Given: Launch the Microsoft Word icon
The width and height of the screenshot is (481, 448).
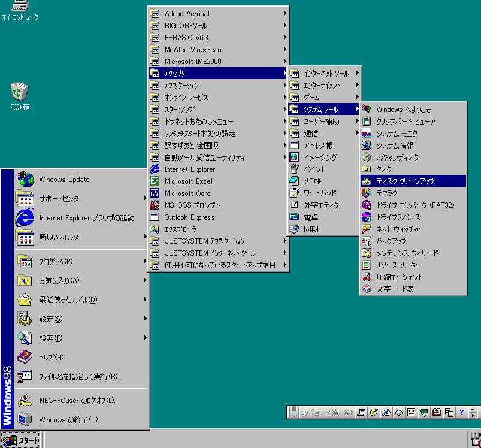Looking at the screenshot, I should click(155, 193).
